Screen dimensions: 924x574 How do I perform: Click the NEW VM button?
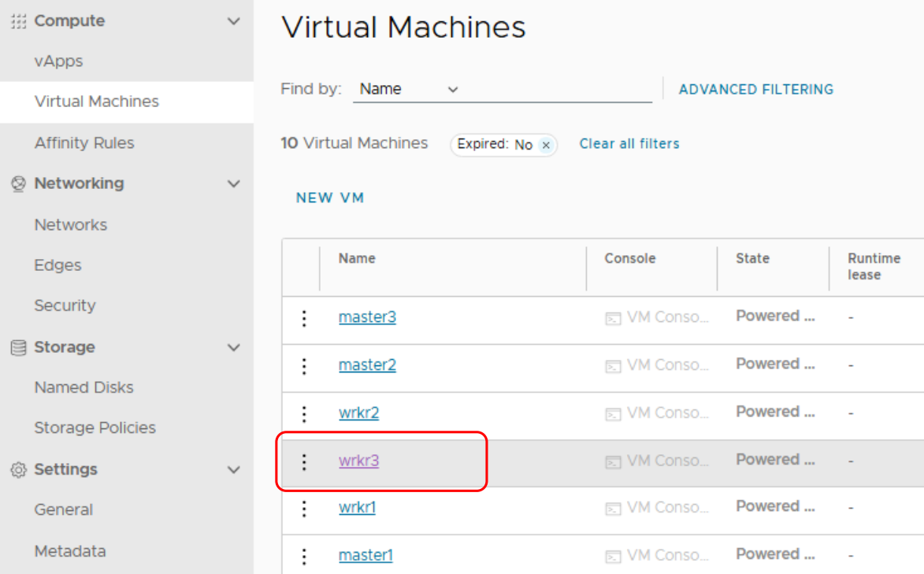[330, 198]
